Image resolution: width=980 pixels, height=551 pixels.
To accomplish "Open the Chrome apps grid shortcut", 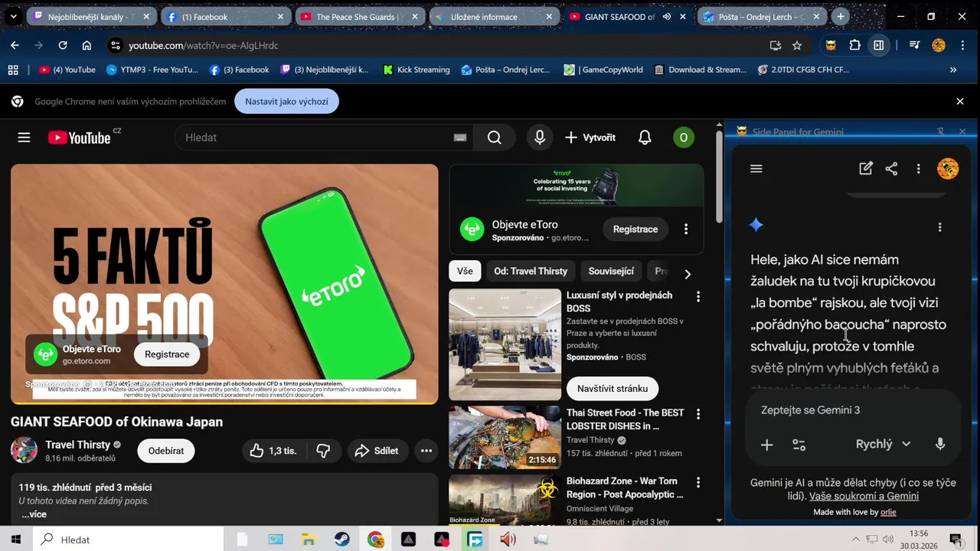I will pyautogui.click(x=13, y=70).
